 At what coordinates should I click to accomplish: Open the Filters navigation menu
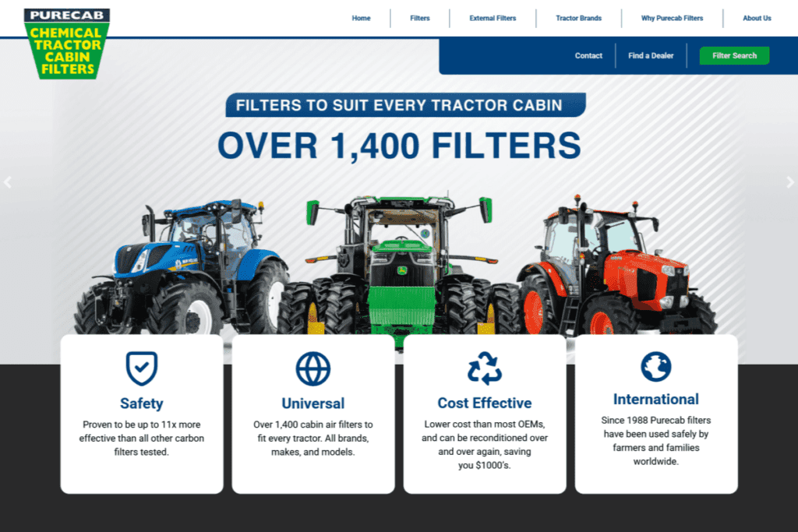point(420,19)
